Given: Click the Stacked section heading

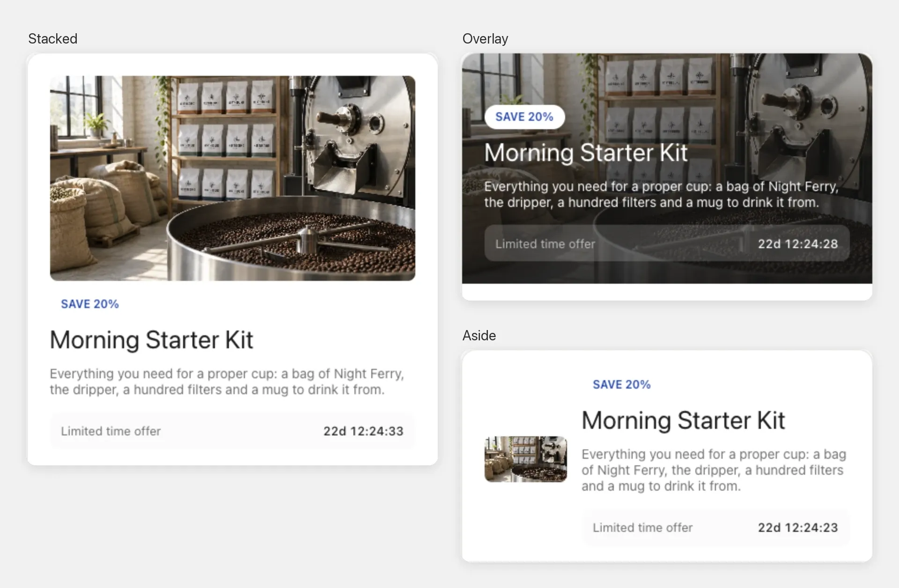Looking at the screenshot, I should point(53,39).
